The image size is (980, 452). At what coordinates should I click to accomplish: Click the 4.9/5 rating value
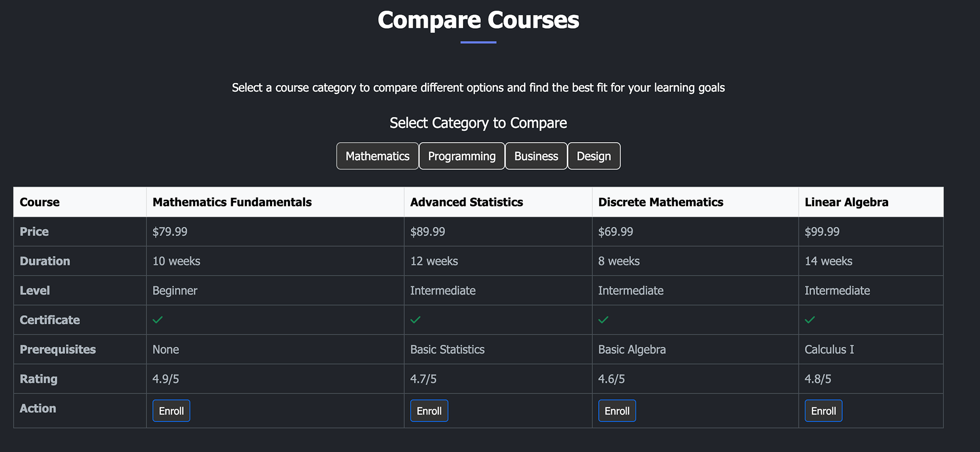(x=166, y=379)
